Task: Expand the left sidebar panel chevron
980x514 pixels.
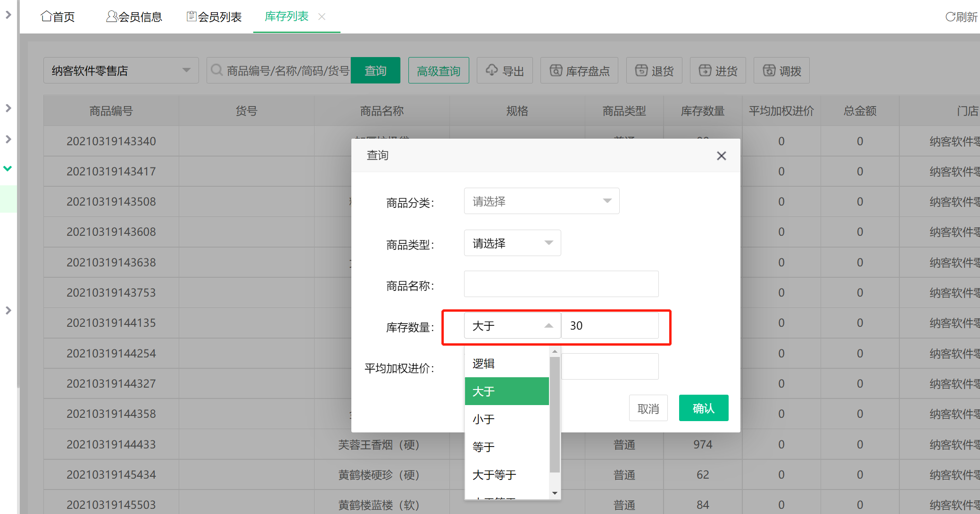Action: click(x=8, y=108)
